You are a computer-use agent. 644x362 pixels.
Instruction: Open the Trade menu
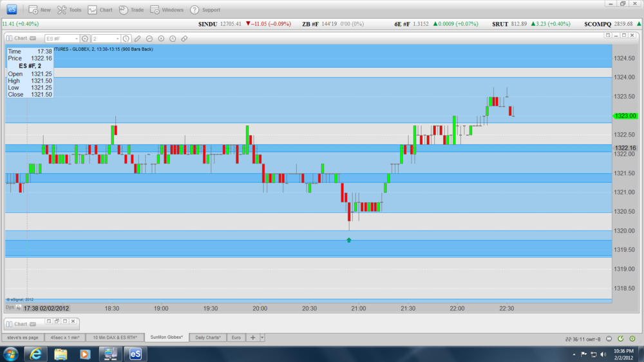click(x=131, y=10)
